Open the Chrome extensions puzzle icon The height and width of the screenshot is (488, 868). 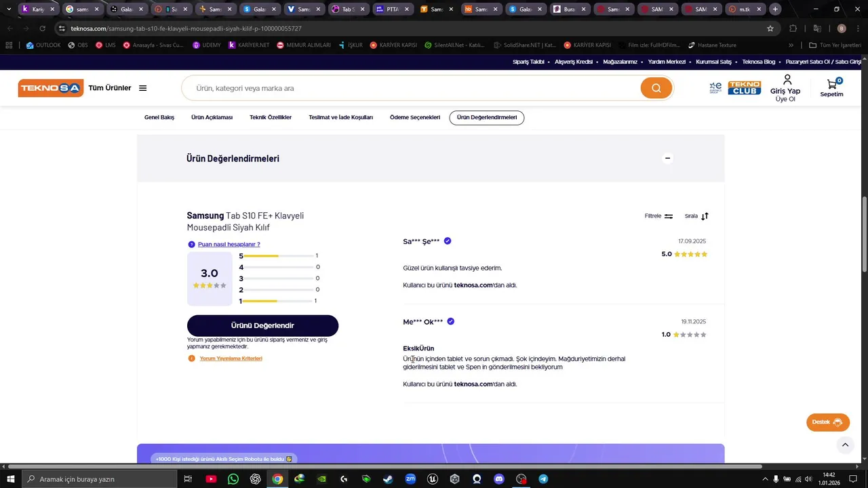click(x=793, y=28)
